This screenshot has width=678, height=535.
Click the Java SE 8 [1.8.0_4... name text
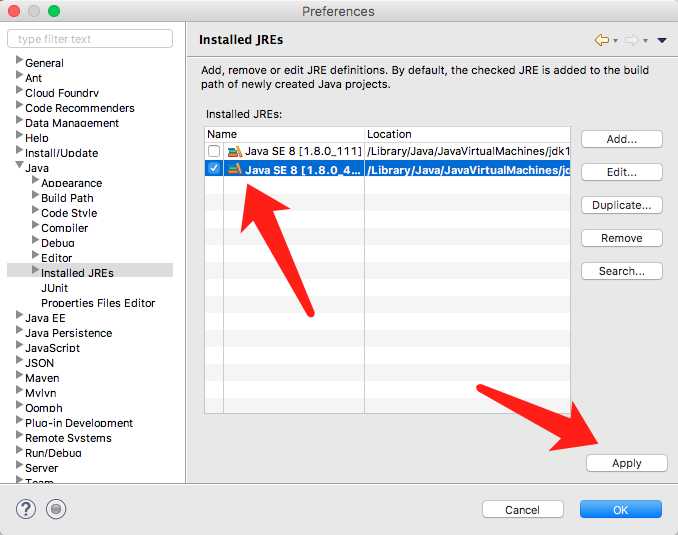click(303, 170)
